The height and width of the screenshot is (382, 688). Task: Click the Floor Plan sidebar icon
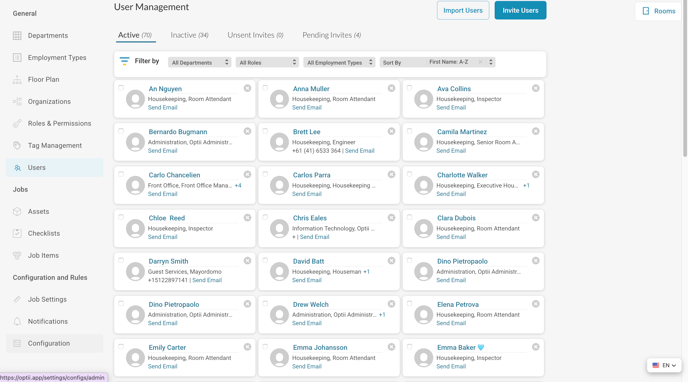[17, 79]
